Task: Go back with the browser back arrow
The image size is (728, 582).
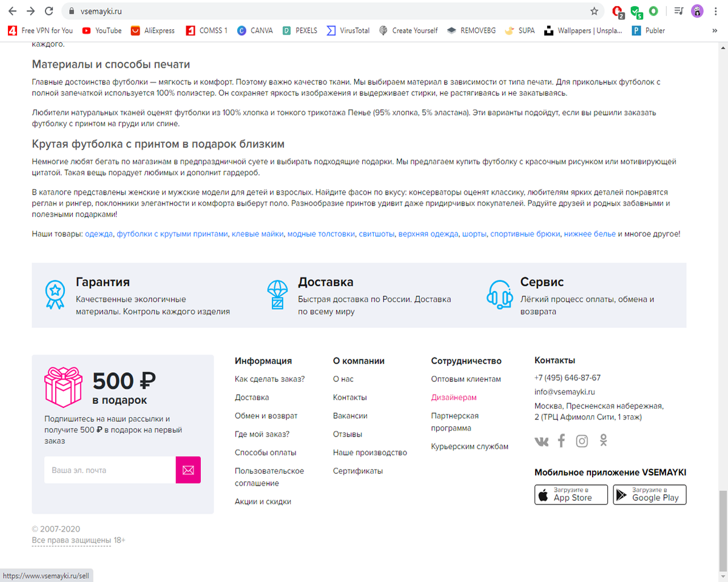Action: [x=12, y=11]
